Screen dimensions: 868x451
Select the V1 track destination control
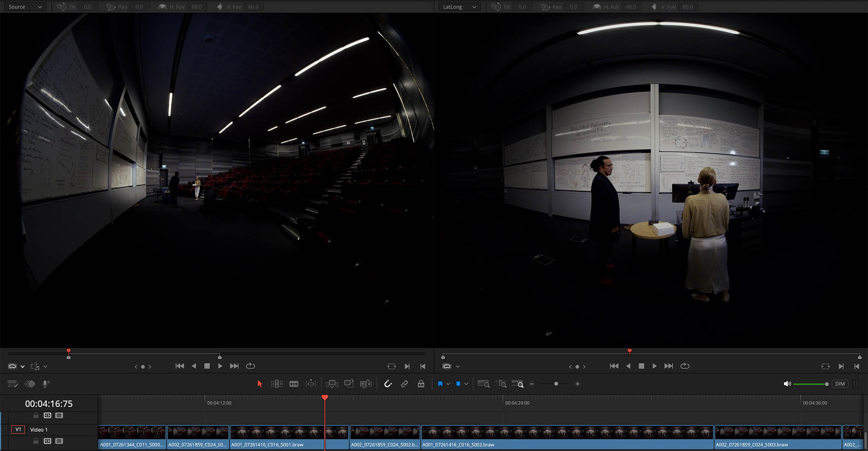coord(18,429)
